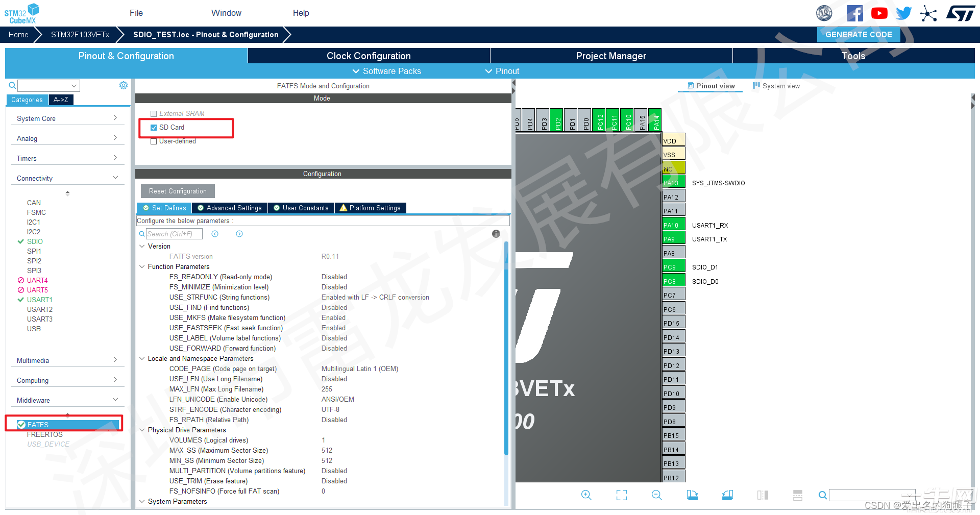
Task: Open the categories settings gear icon
Action: point(124,85)
